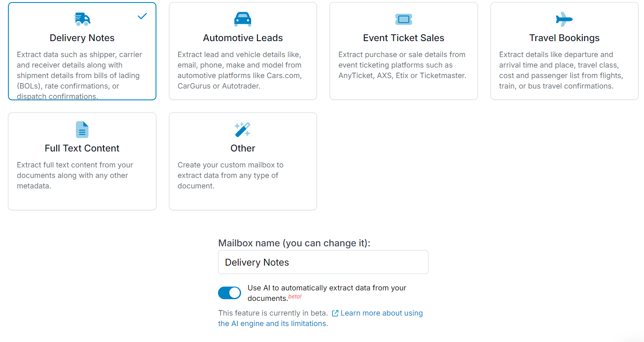Click the mailbox name text field

[x=323, y=262]
